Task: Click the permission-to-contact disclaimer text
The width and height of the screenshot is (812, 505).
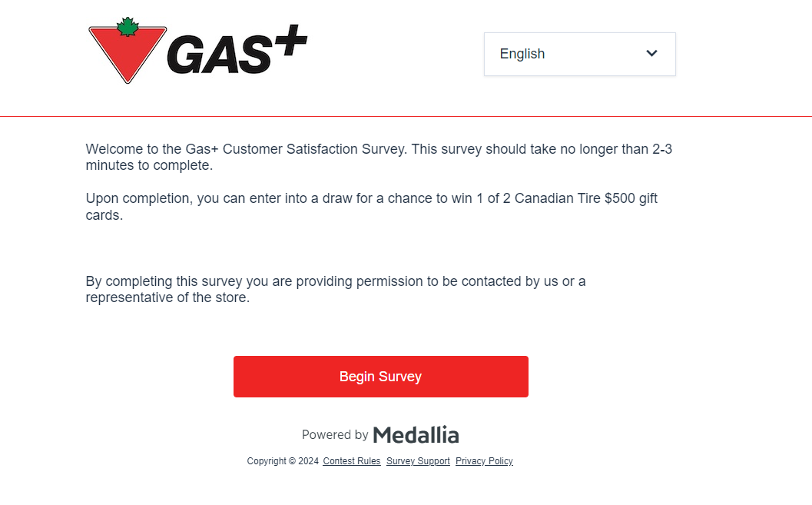Action: (x=336, y=289)
